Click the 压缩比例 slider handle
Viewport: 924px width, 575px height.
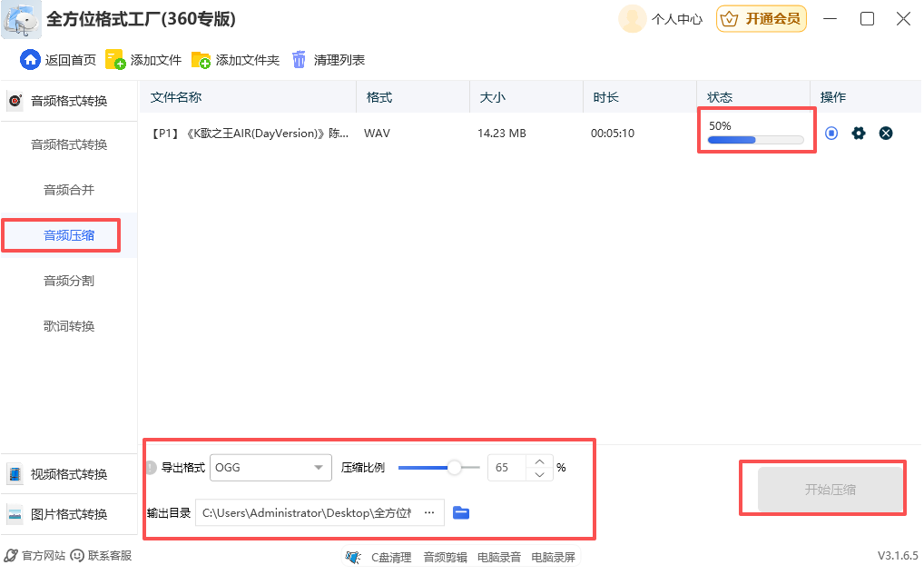point(454,468)
